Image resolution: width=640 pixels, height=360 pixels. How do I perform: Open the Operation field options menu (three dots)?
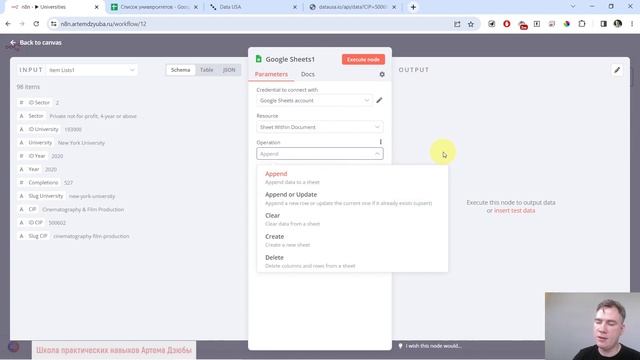coord(380,142)
